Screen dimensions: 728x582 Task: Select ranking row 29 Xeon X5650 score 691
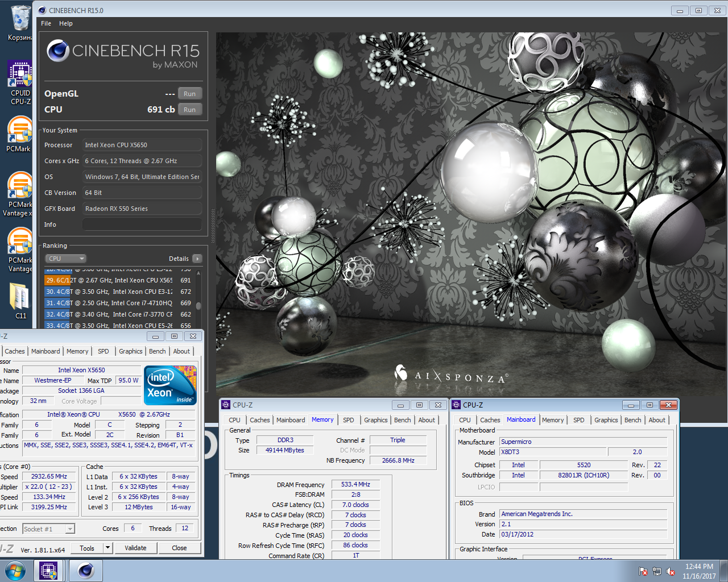coord(119,280)
